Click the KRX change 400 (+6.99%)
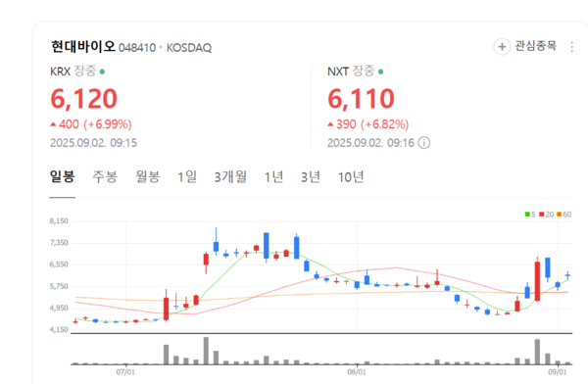 click(91, 124)
